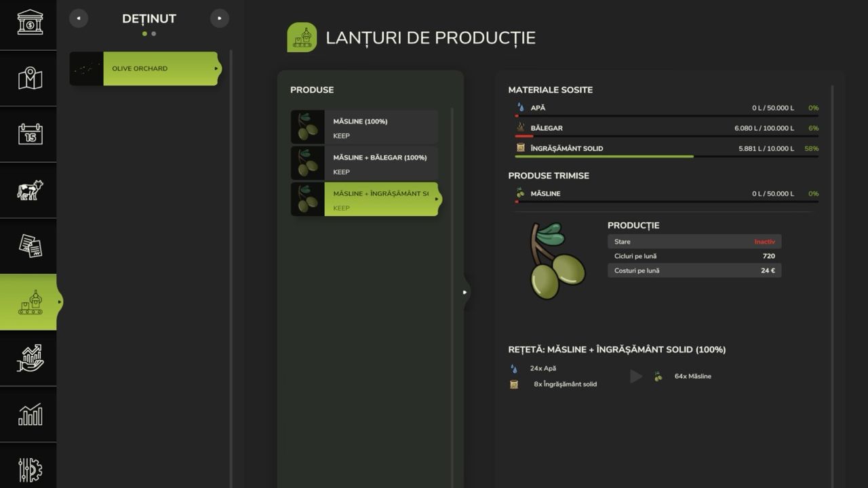Select the production chains factory sidebar icon
This screenshot has width=868, height=488.
(x=29, y=302)
